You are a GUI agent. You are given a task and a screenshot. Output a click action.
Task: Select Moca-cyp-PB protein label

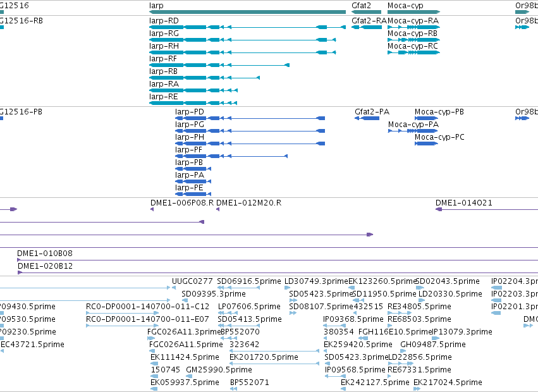pos(439,111)
